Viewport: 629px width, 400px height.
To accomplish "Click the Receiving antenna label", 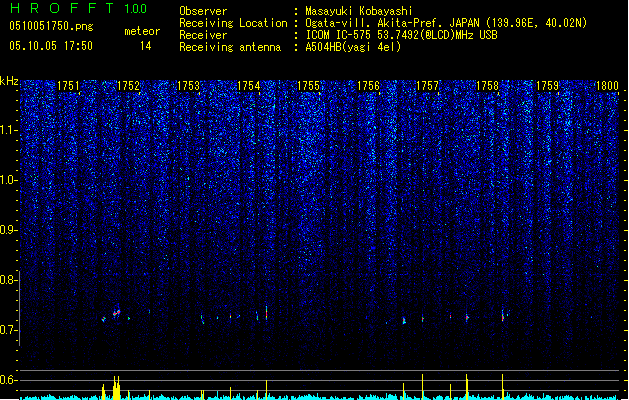I will [230, 47].
